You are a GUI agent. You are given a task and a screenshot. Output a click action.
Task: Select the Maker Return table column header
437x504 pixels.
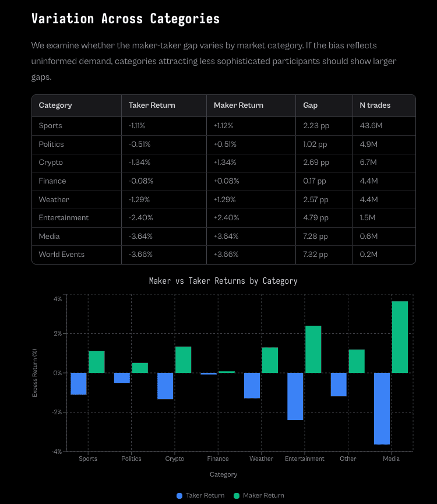[238, 105]
